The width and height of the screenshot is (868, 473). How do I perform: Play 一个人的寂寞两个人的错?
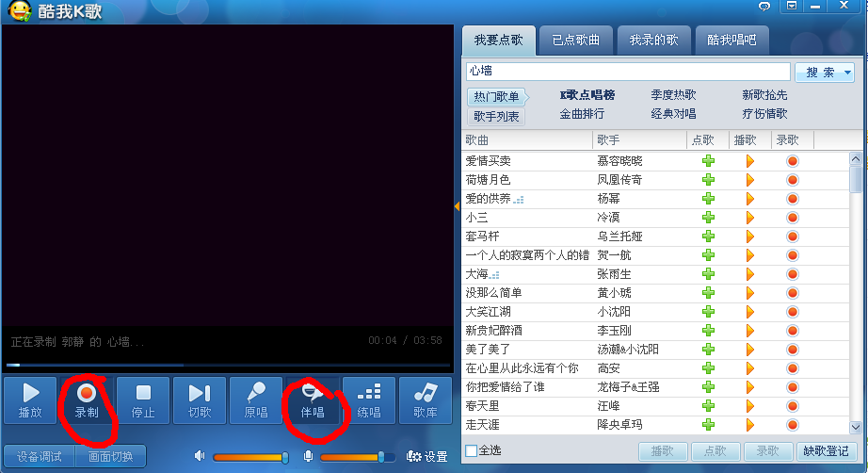tap(749, 255)
